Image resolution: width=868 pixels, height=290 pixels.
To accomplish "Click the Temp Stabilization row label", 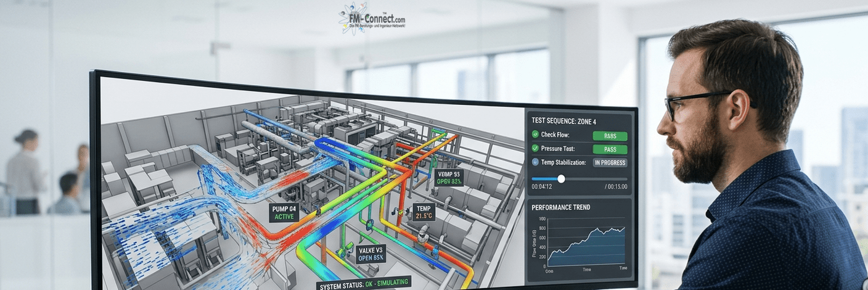I will click(565, 162).
